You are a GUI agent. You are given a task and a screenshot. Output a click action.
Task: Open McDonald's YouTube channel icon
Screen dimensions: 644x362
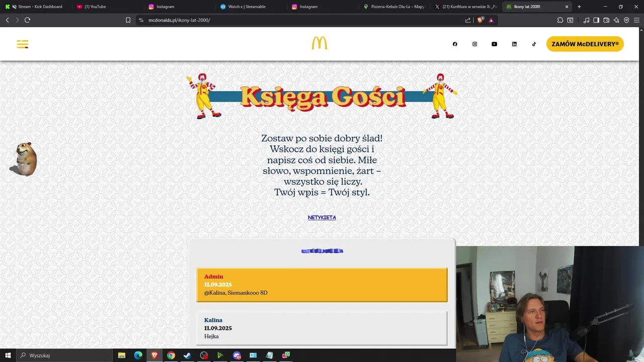pos(494,44)
